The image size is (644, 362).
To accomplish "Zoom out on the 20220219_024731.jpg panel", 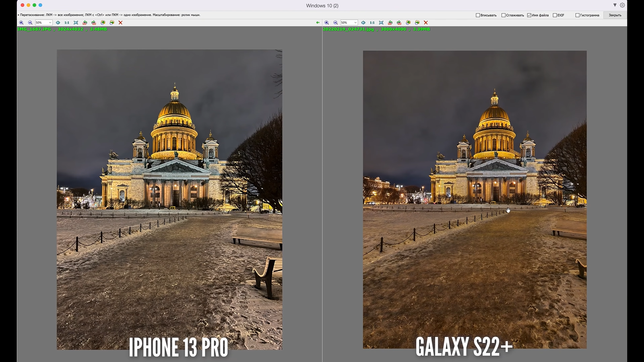I will [336, 23].
